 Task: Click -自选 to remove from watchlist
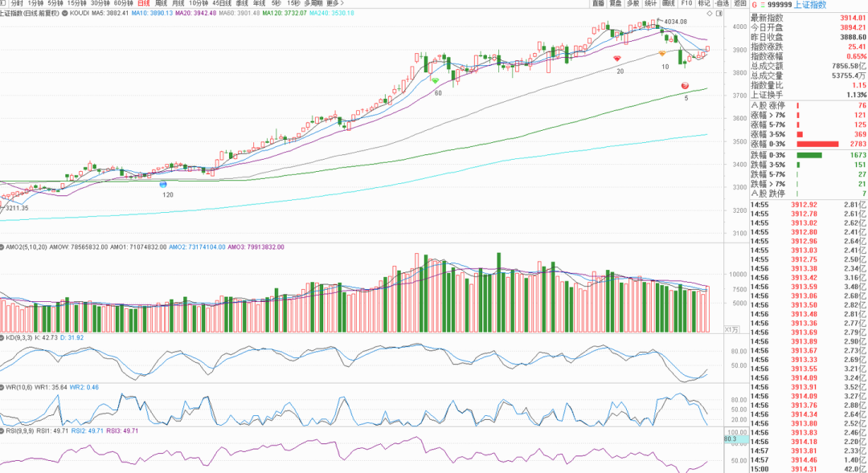(x=722, y=3)
